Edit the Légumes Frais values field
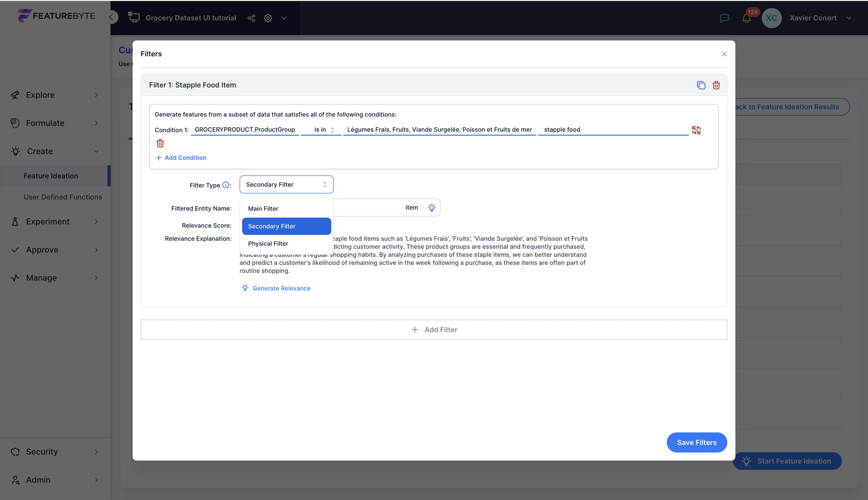The width and height of the screenshot is (868, 500). (x=439, y=130)
